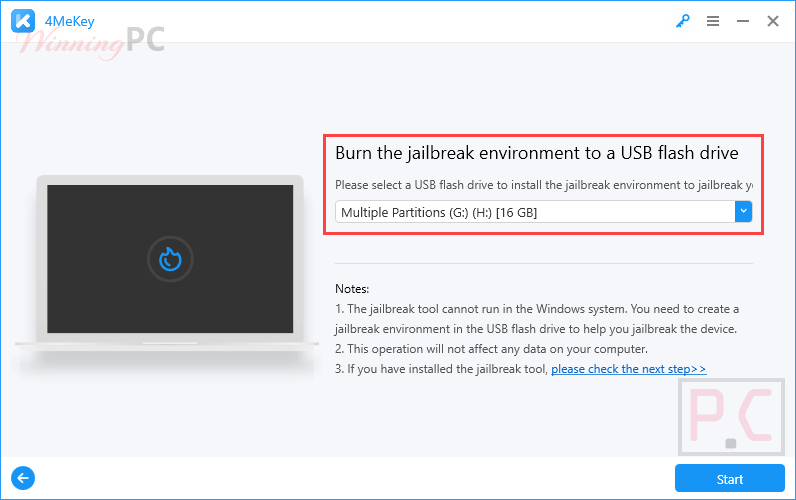Follow the 'please check the next step' link

coord(628,369)
